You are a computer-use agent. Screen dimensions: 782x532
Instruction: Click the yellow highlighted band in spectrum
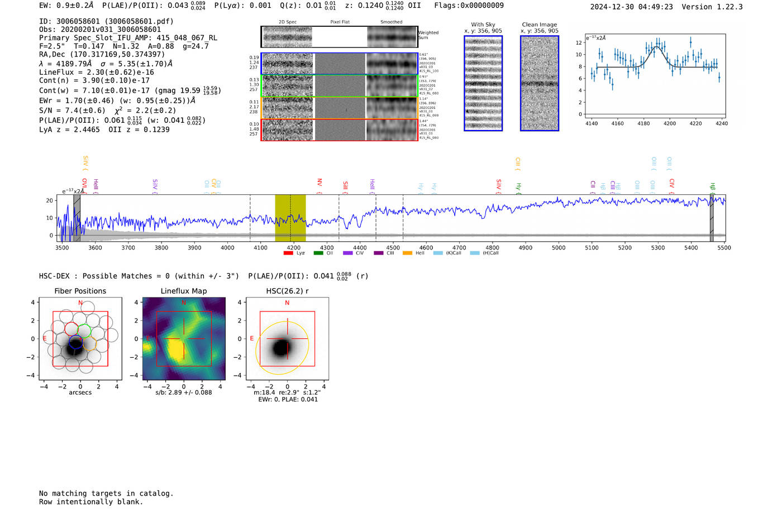pyautogui.click(x=290, y=218)
